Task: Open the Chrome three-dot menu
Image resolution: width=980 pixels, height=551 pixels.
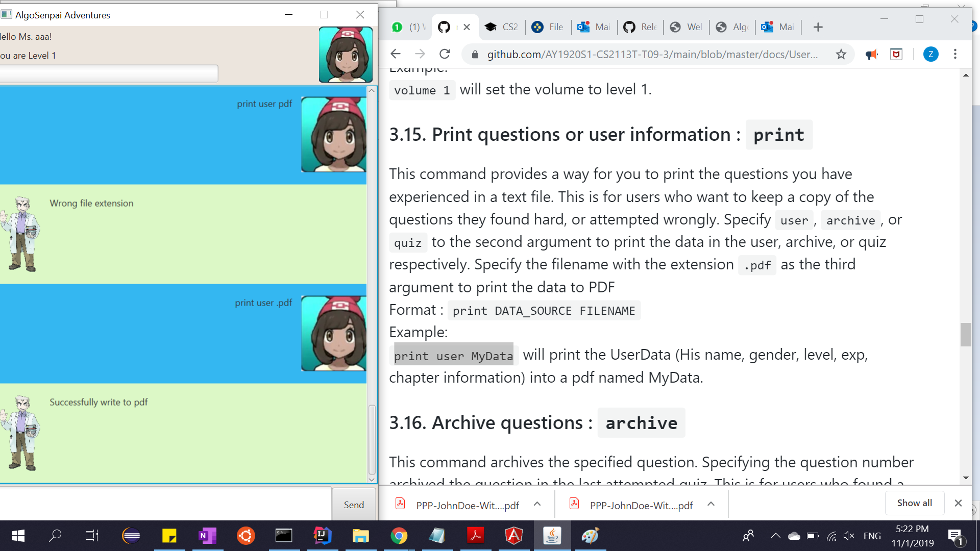Action: 955,54
